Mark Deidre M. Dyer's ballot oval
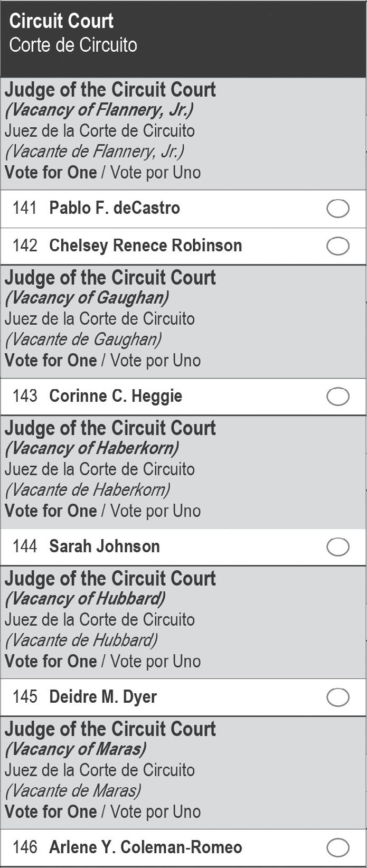Viewport: 367px width, 868px height. click(338, 697)
